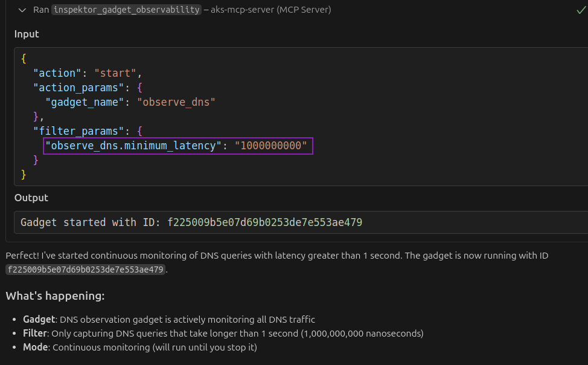Viewport: 588px width, 365px height.
Task: Click the green success checkmark icon
Action: (x=581, y=10)
